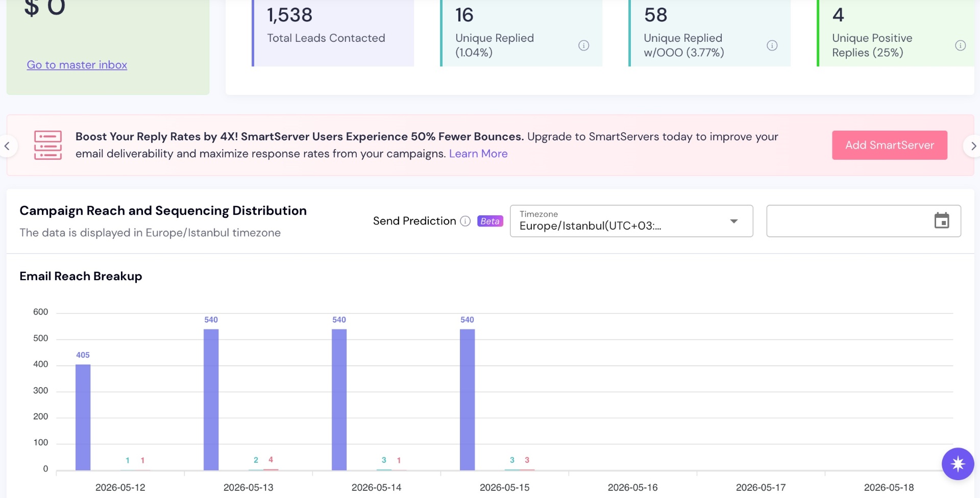Click the SmartServer server-stack banner icon

click(48, 145)
